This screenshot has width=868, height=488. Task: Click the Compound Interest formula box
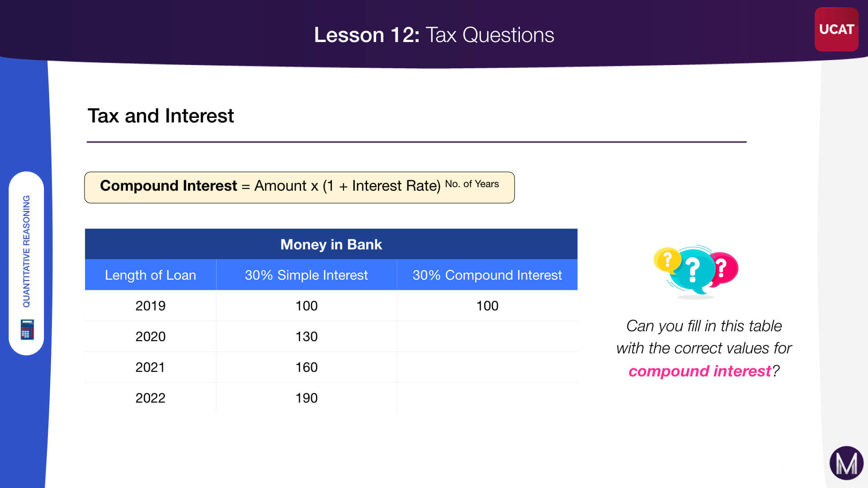(x=299, y=187)
